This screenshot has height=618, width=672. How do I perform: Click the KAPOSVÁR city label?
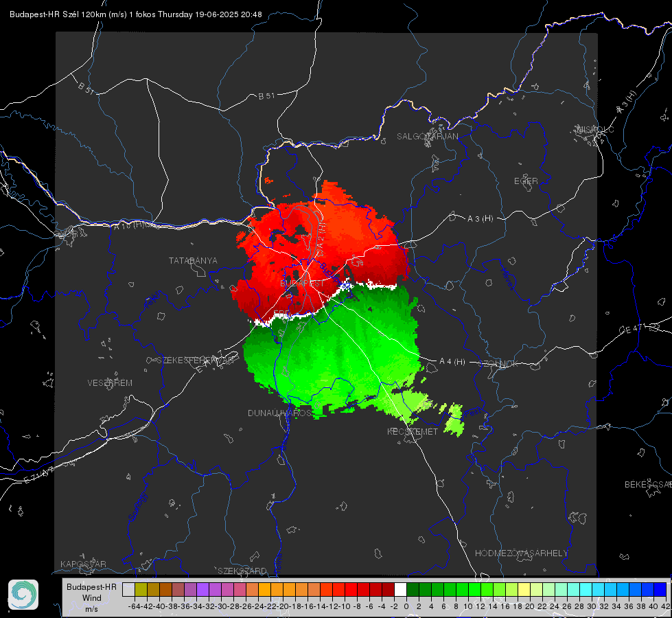click(x=83, y=564)
